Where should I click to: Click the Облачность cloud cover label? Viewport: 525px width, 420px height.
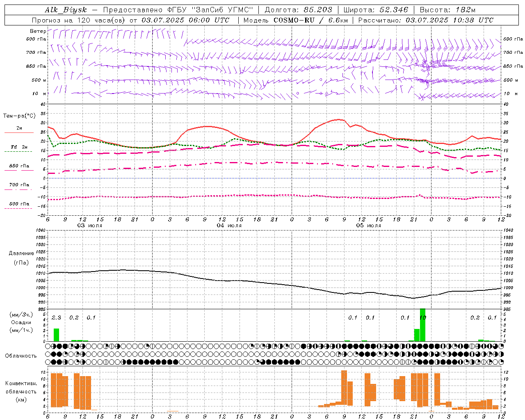21,356
